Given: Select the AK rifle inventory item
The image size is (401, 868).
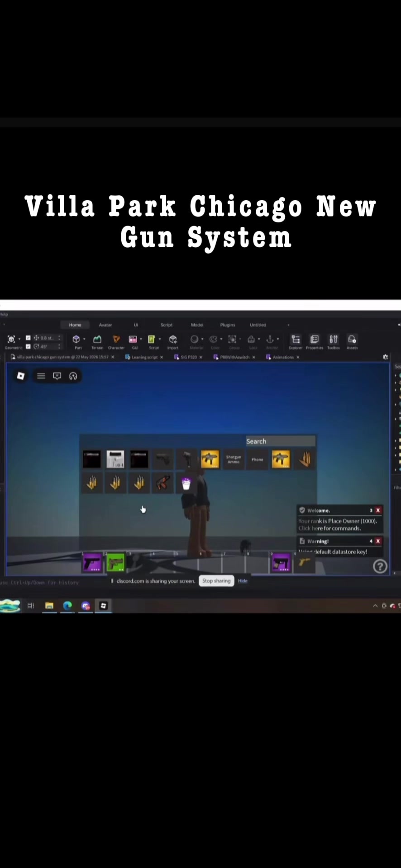Looking at the screenshot, I should click(162, 483).
